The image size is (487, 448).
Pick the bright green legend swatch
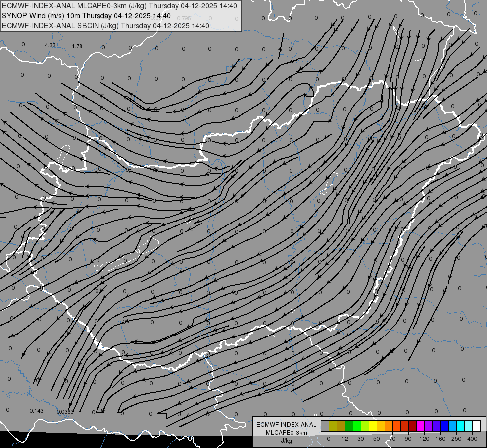coord(357,426)
